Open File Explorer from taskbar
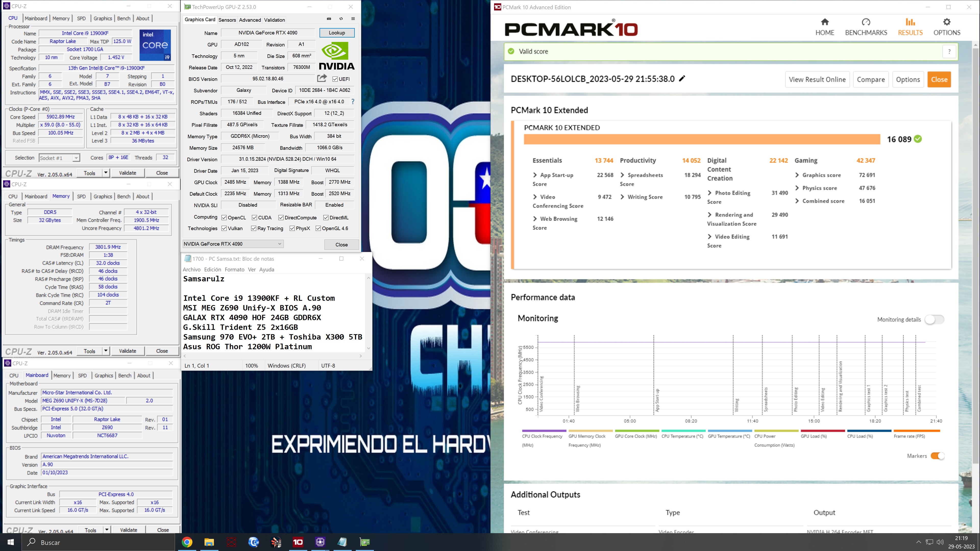The height and width of the screenshot is (551, 980). click(209, 542)
